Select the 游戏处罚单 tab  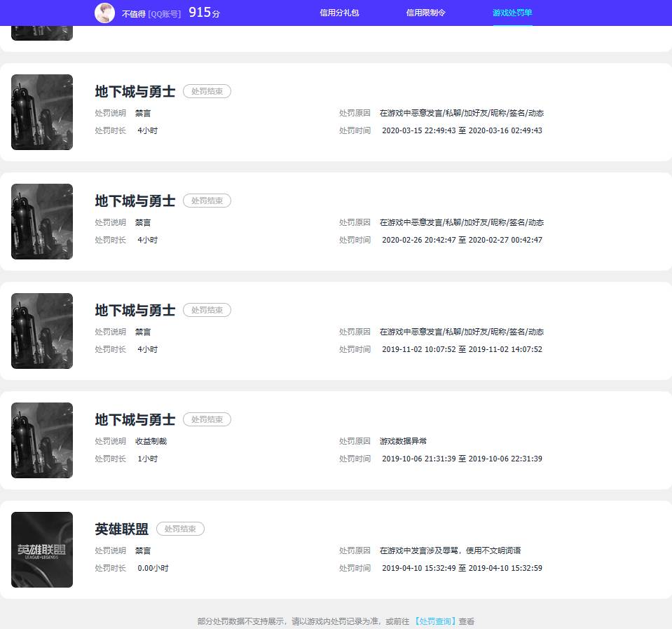pos(512,13)
